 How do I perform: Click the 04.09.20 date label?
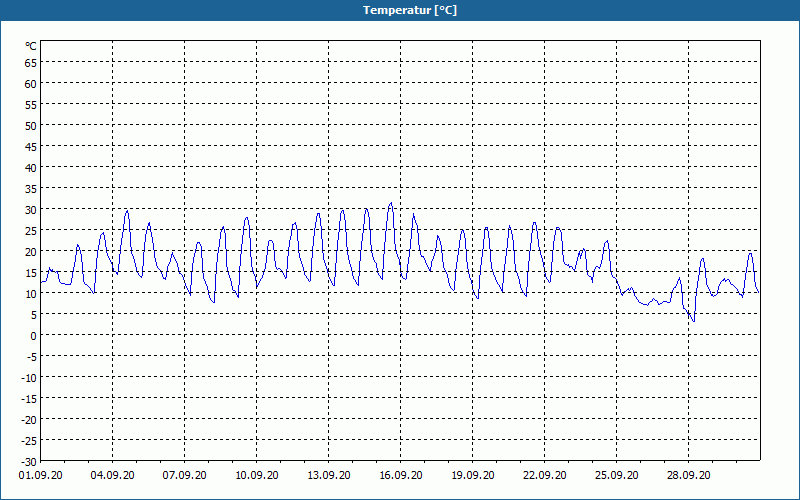[112, 475]
